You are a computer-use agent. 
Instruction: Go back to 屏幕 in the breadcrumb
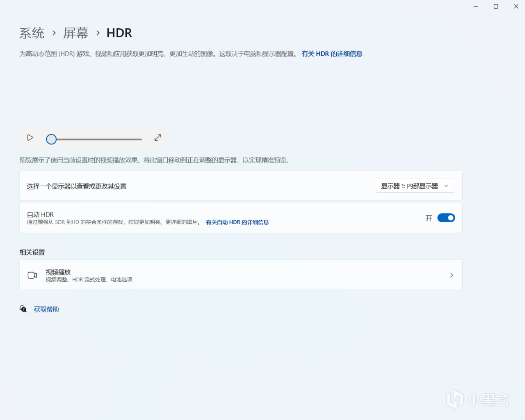pos(76,33)
